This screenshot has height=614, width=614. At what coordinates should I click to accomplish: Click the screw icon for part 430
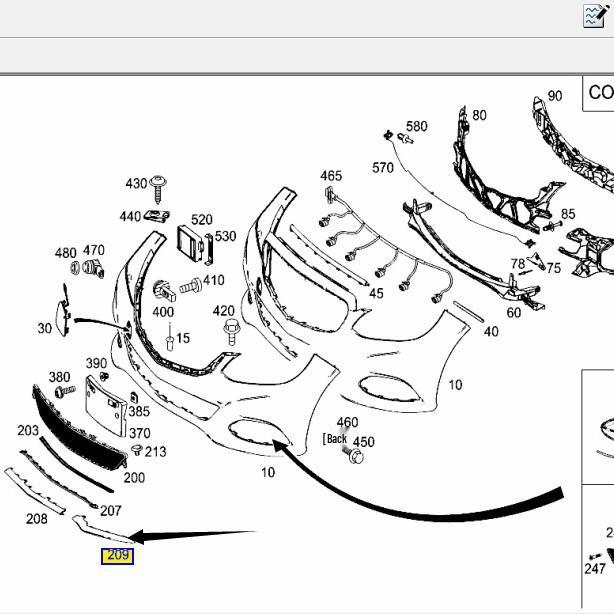tap(159, 184)
